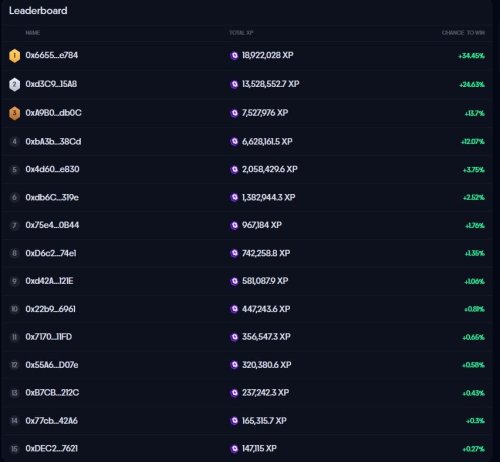Click XP icon beside 356,547.3 XP
Viewport: 500px width, 462px height.
click(234, 337)
